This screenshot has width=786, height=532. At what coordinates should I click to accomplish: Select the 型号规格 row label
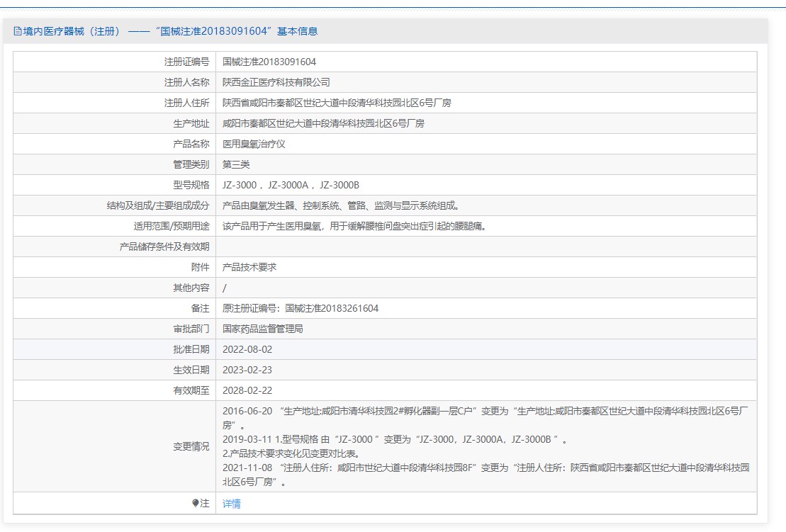[191, 185]
